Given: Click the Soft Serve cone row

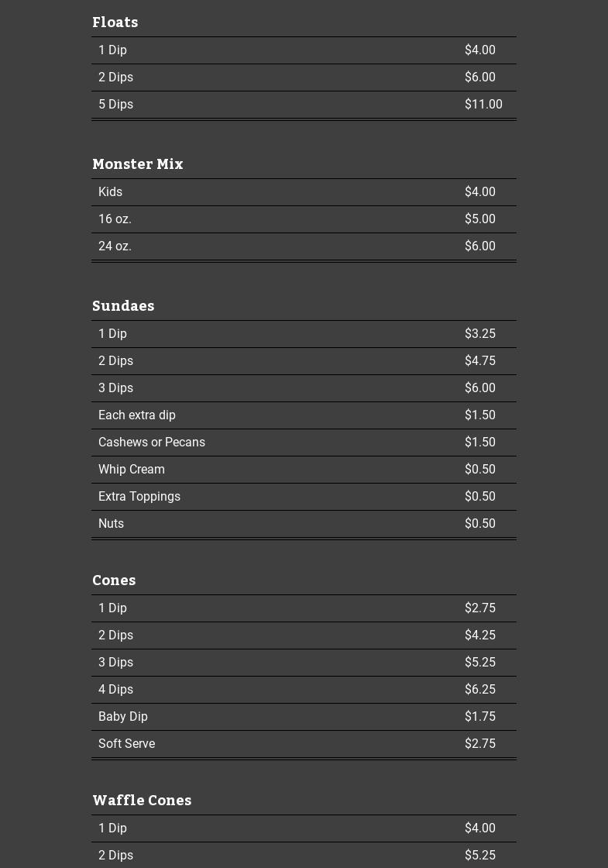Looking at the screenshot, I should 304,744.
